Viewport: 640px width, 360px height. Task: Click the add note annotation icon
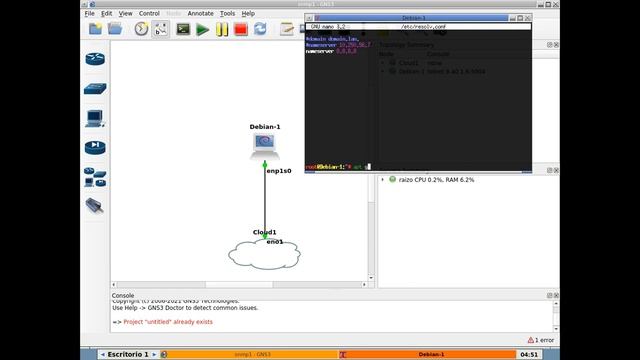coord(287,29)
